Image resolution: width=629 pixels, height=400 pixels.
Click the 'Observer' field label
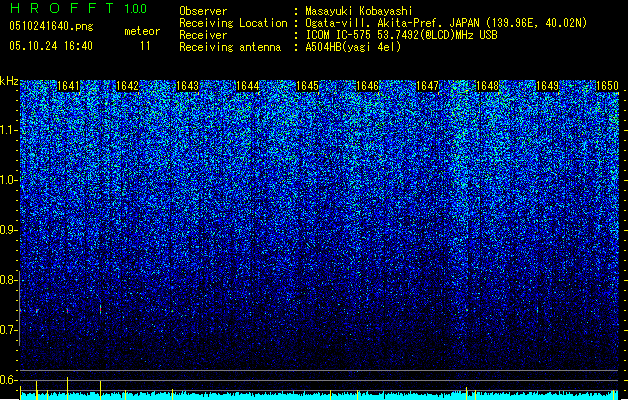click(x=203, y=11)
